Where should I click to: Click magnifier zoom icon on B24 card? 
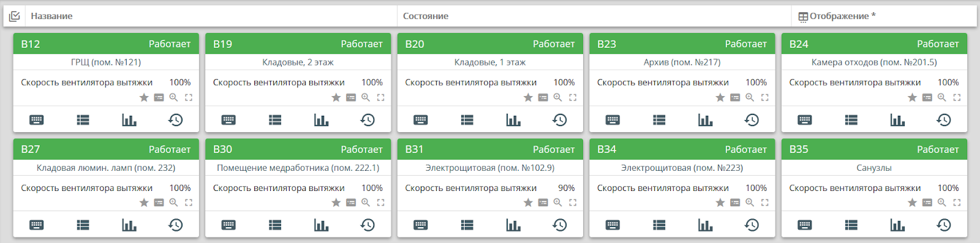tap(942, 97)
